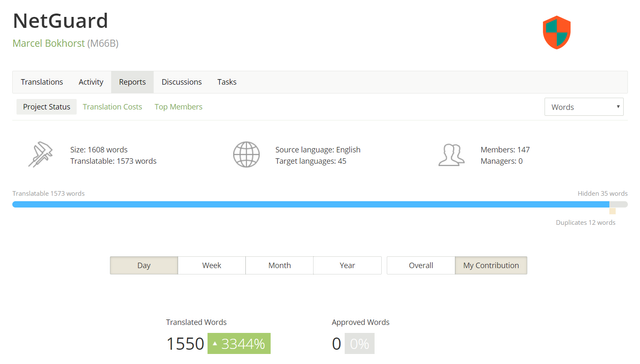This screenshot has height=364, width=640.
Task: Open the Top Members report link
Action: tap(178, 107)
